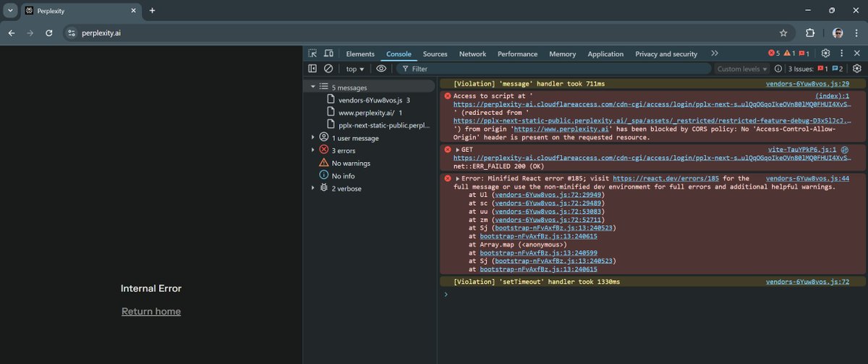Select the No warnings sidebar row
The width and height of the screenshot is (868, 364).
point(370,163)
